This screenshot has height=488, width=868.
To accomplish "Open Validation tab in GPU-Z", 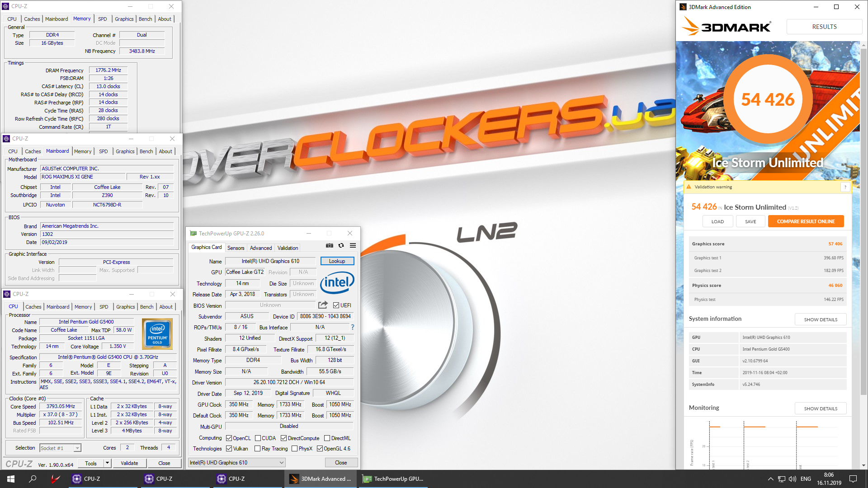I will tap(288, 248).
